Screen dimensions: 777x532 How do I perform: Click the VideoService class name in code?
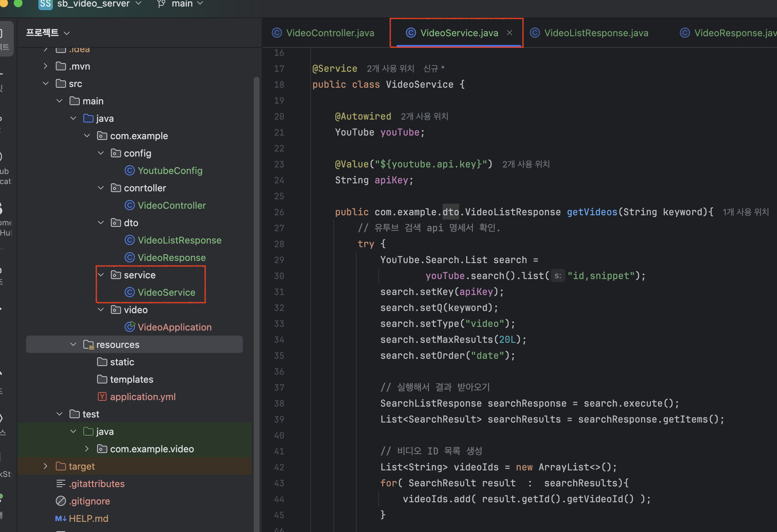pos(419,84)
